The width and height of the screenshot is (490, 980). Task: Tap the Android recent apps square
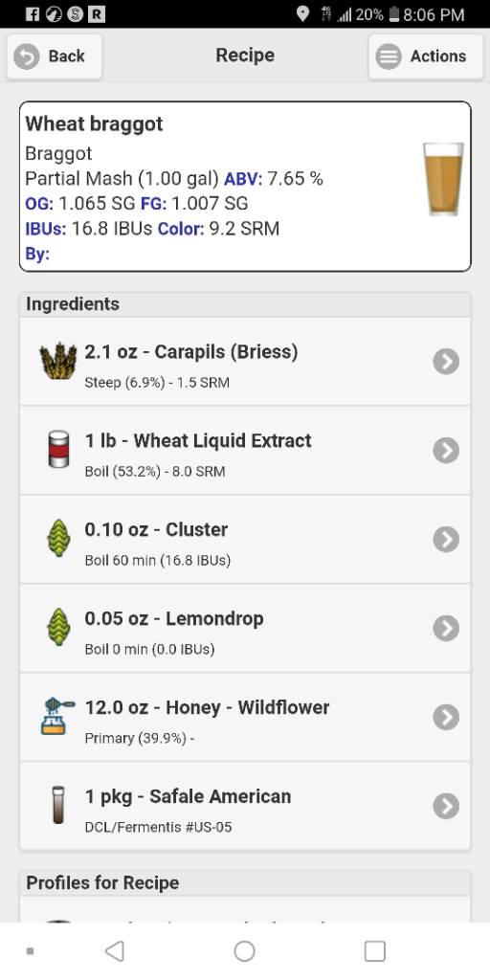(x=375, y=951)
